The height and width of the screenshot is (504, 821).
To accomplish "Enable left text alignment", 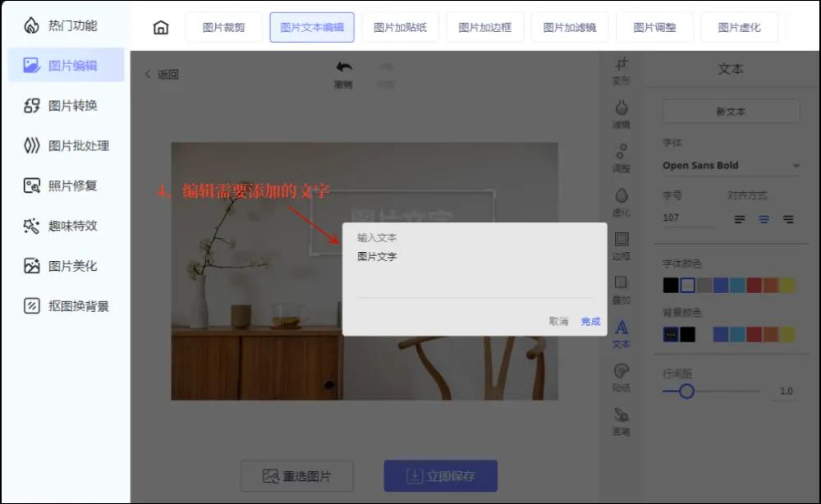I will pyautogui.click(x=740, y=219).
